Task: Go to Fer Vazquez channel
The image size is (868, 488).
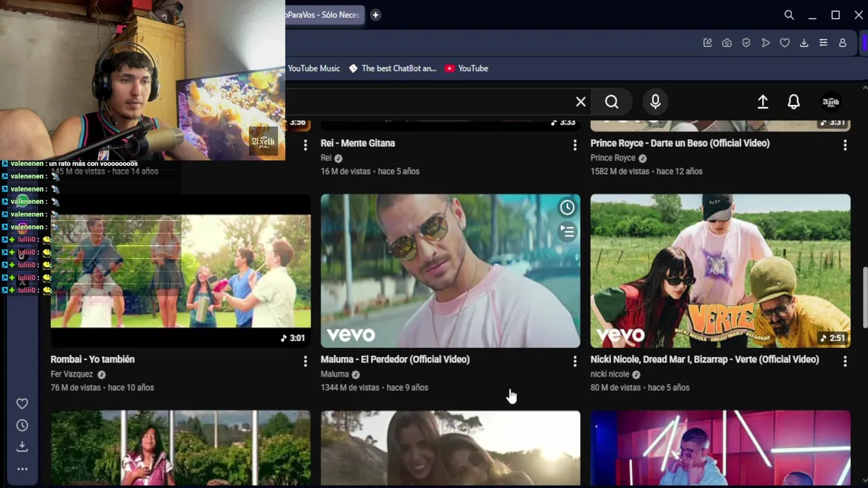Action: pos(72,374)
